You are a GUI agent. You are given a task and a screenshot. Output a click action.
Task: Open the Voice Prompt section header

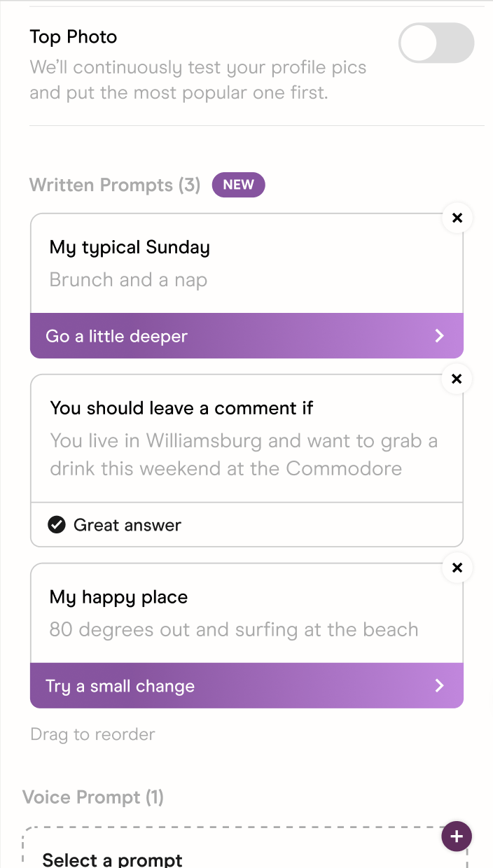coord(93,797)
